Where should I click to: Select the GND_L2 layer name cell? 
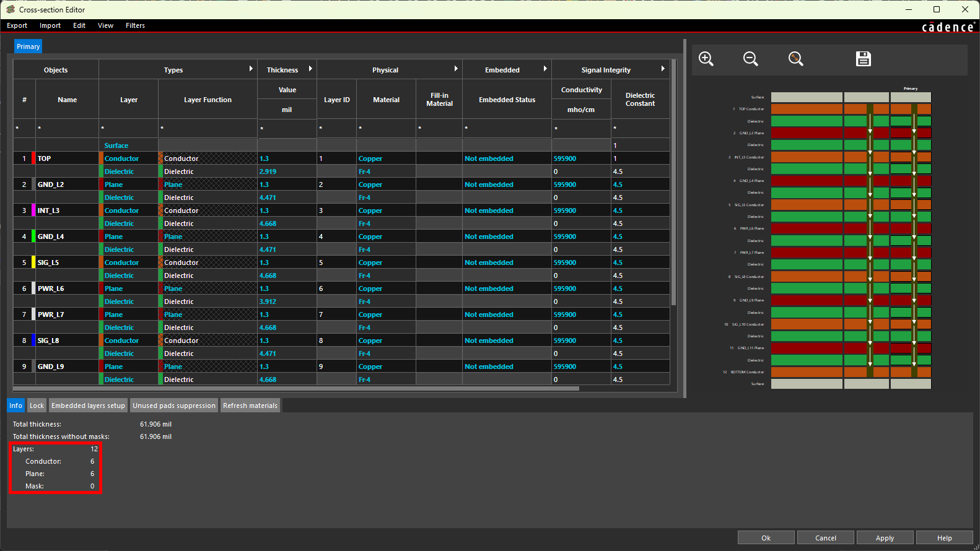67,184
